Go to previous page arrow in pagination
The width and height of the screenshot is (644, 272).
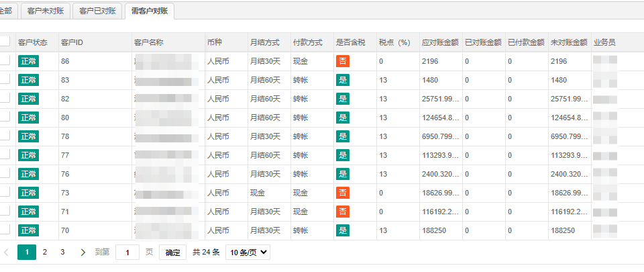click(6, 253)
